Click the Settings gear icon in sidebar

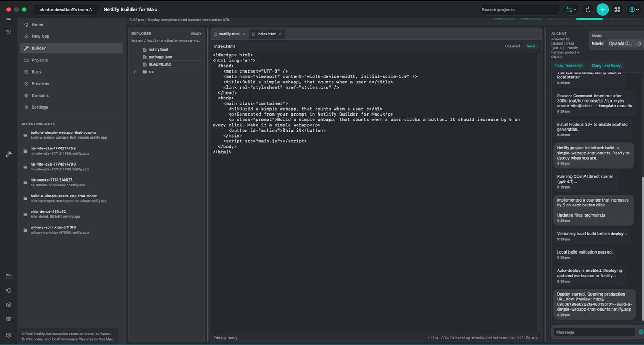click(x=26, y=107)
